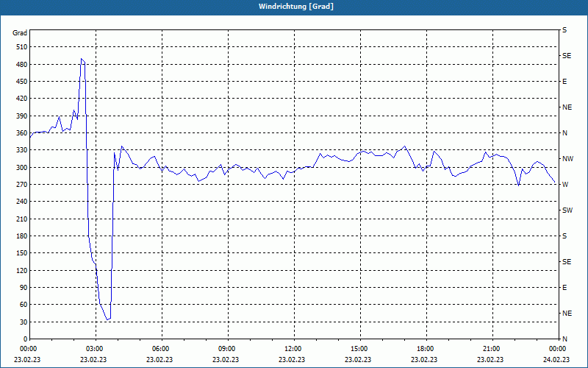Select the 30 value on the degree axis
588x368 pixels.
point(24,322)
